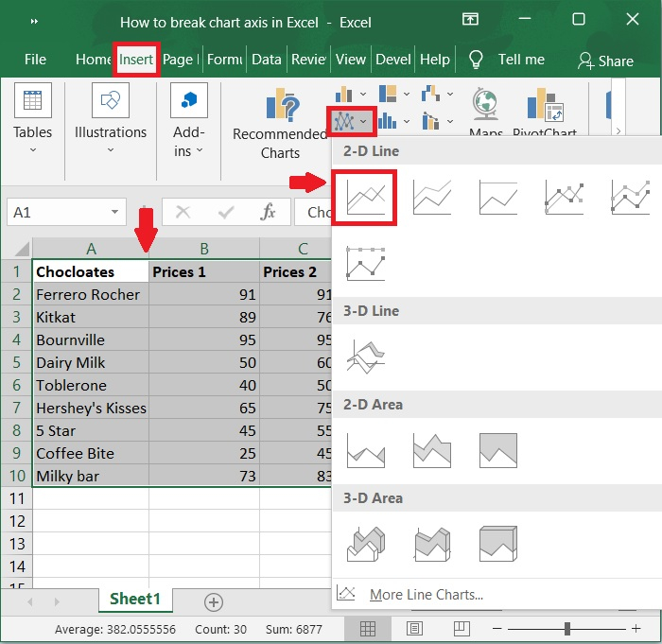Choose the first 2-D Area chart
Viewport: 662px width, 644px height.
pyautogui.click(x=365, y=450)
